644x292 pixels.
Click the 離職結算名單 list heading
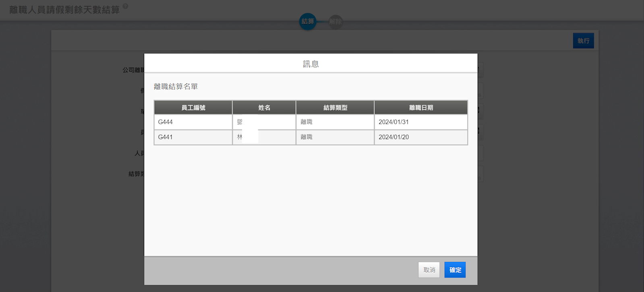[176, 86]
